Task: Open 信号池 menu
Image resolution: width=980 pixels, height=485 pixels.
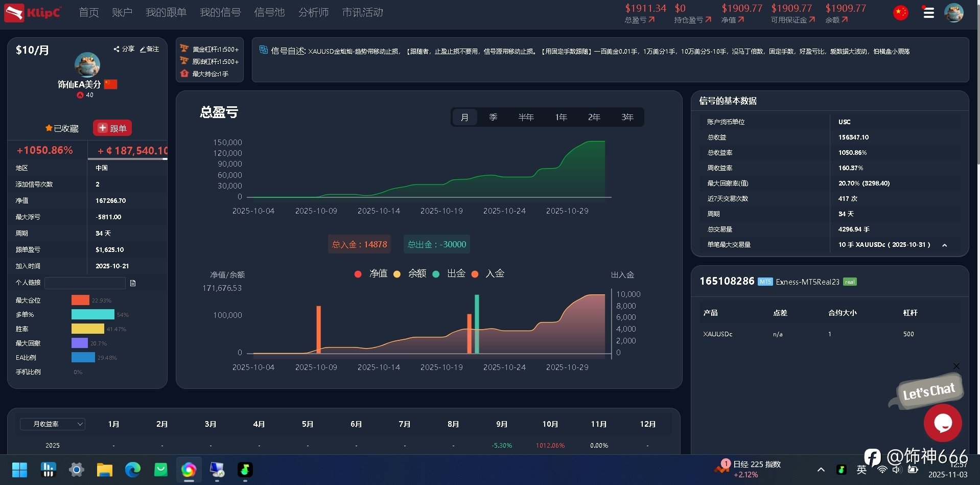Action: [x=269, y=12]
